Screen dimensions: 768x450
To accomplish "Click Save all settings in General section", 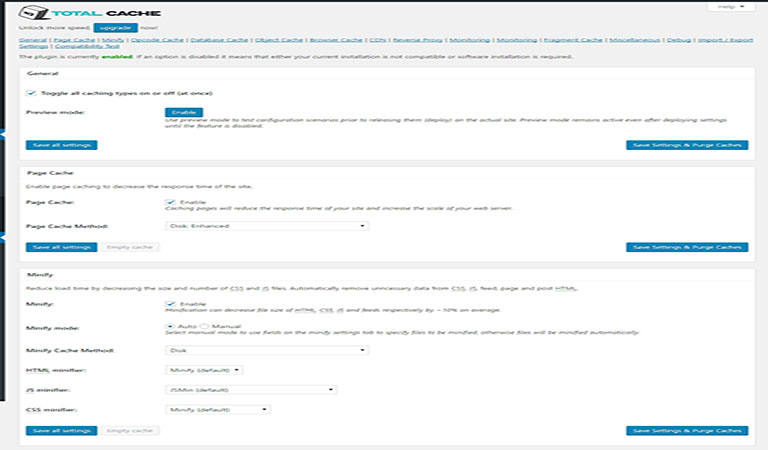I will click(x=62, y=145).
